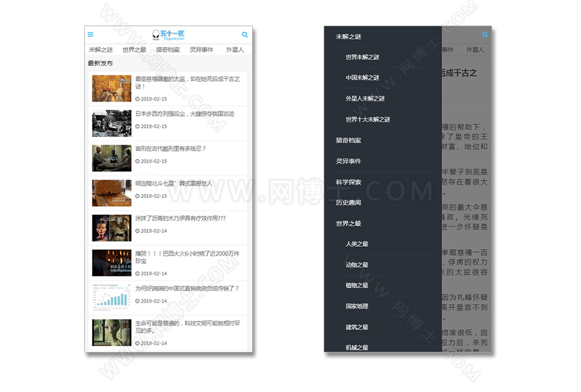
Task: Click thumbnail of the 宫刑 article
Action: coord(112,158)
